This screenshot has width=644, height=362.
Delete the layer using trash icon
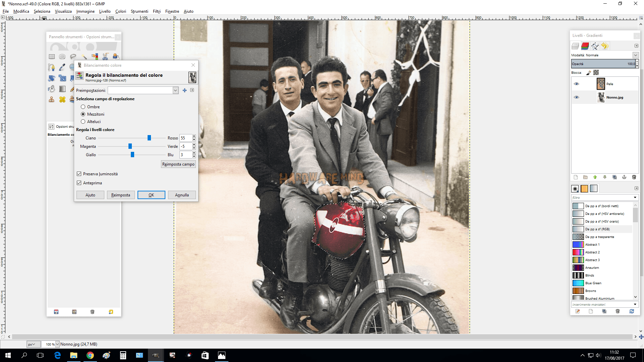(634, 177)
